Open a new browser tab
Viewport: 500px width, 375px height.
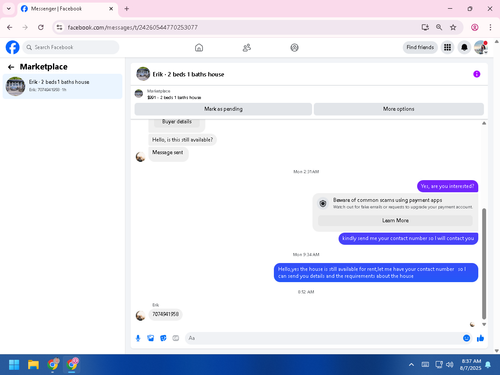pyautogui.click(x=127, y=9)
